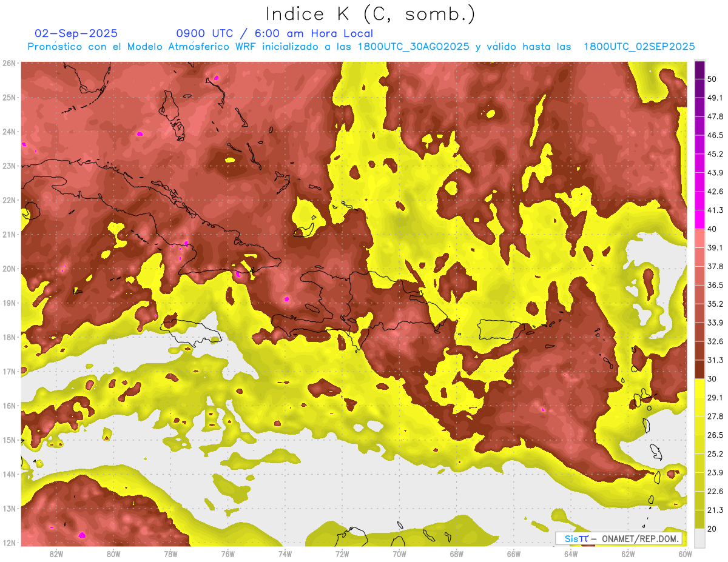Image resolution: width=728 pixels, height=562 pixels.
Task: Click the latitude label "12N"
Action: tap(9, 543)
